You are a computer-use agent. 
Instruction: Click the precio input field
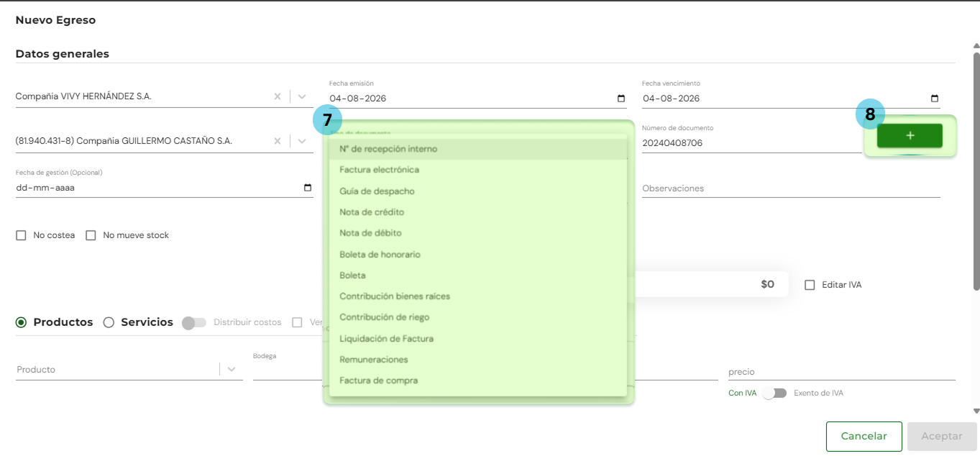[841, 372]
